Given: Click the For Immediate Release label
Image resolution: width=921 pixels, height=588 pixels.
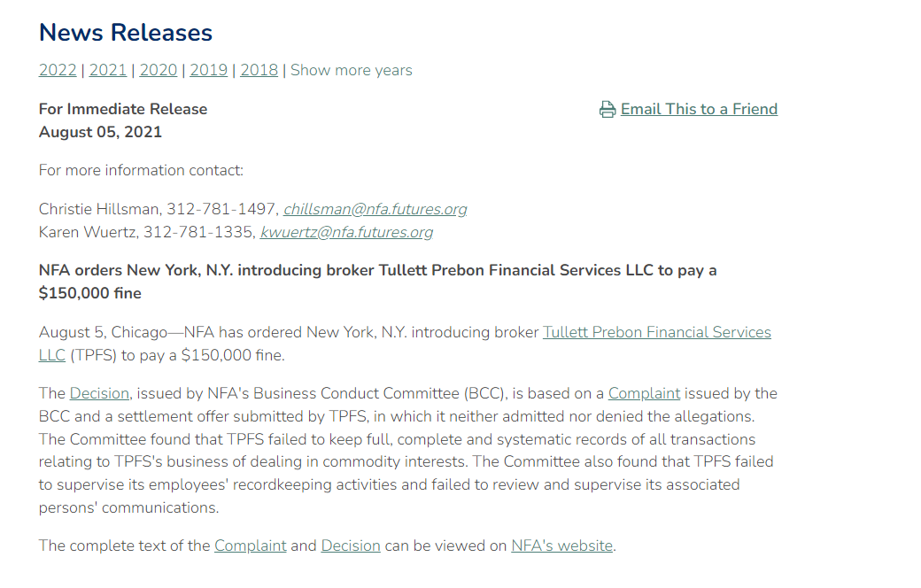Looking at the screenshot, I should pos(123,109).
